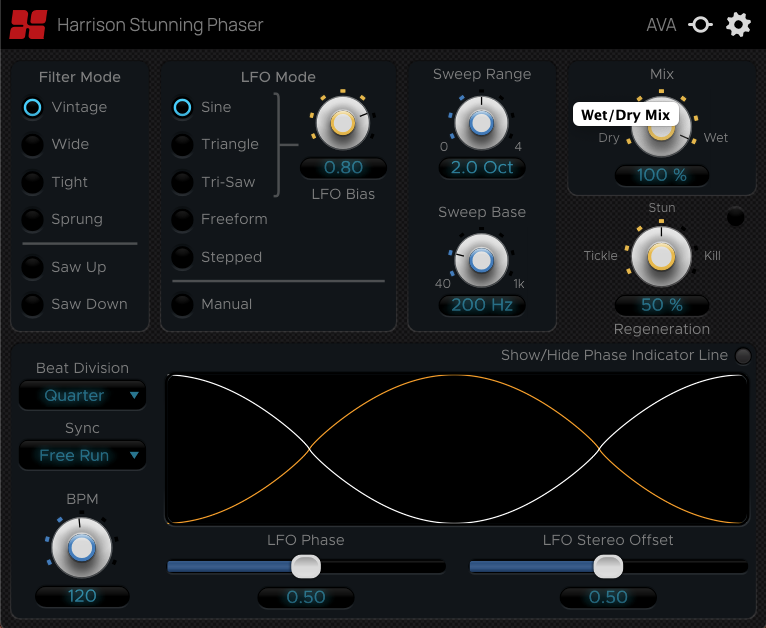Click the BPM value 120 field
This screenshot has width=766, height=628.
[x=82, y=596]
